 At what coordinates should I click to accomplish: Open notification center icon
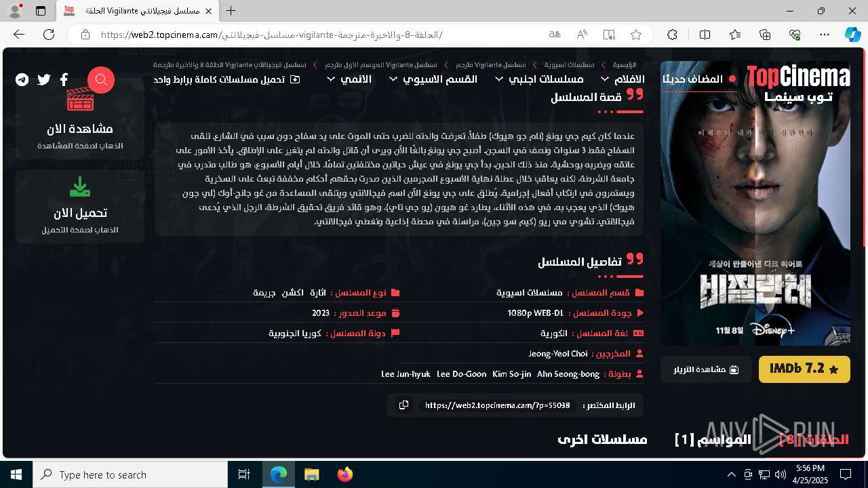[846, 474]
